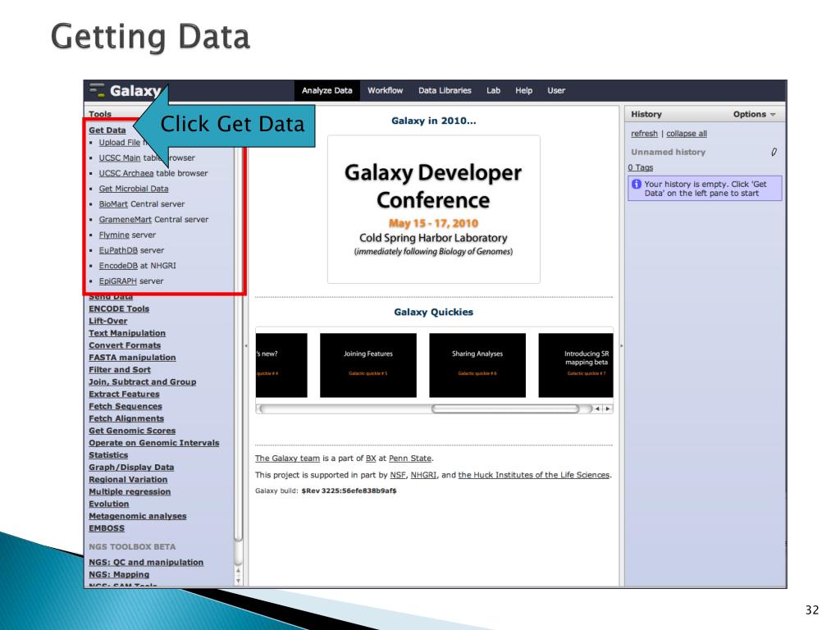This screenshot has width=840, height=630.
Task: Click the Unnamed history title
Action: point(668,152)
